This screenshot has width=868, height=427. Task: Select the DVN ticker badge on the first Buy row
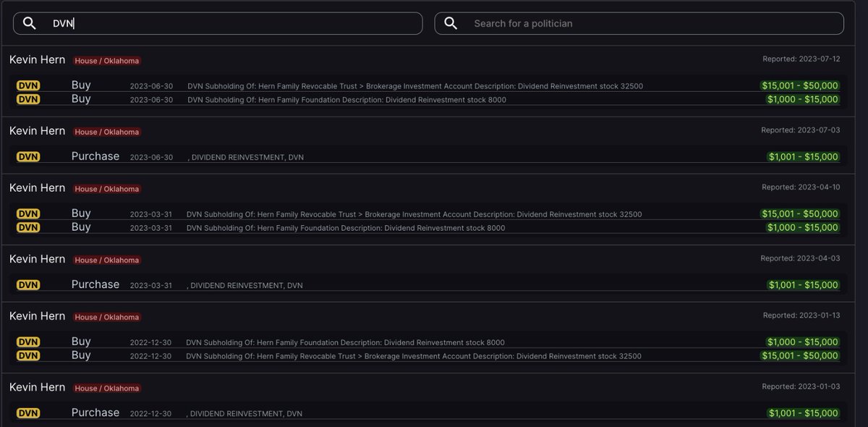click(x=27, y=85)
